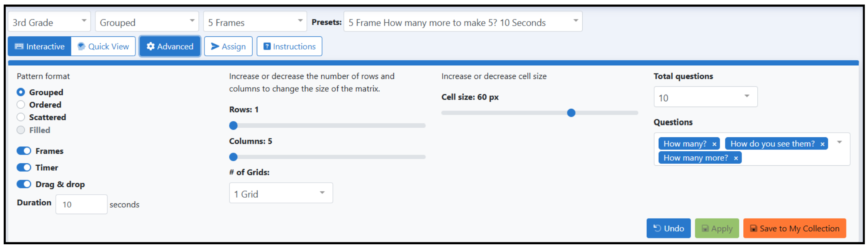Click Save to My Collection
The height and width of the screenshot is (248, 868).
pyautogui.click(x=794, y=228)
